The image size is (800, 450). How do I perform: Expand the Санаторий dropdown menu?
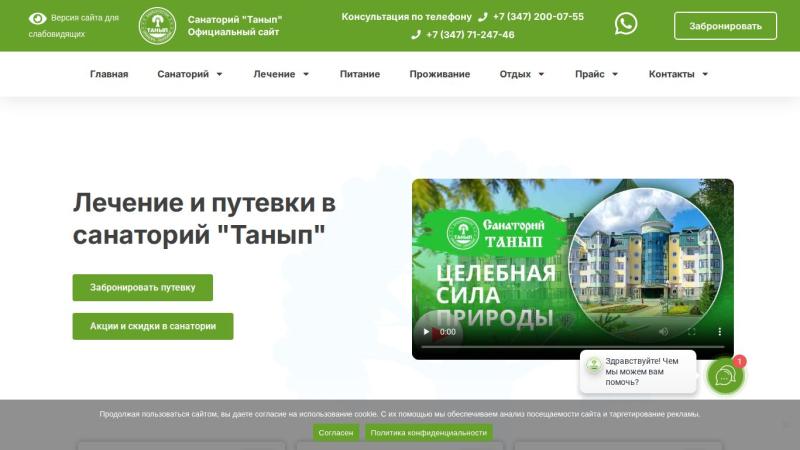(190, 74)
